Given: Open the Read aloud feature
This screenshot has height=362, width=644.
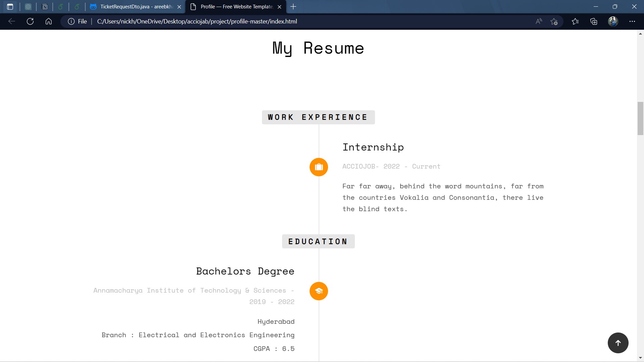Looking at the screenshot, I should [539, 21].
